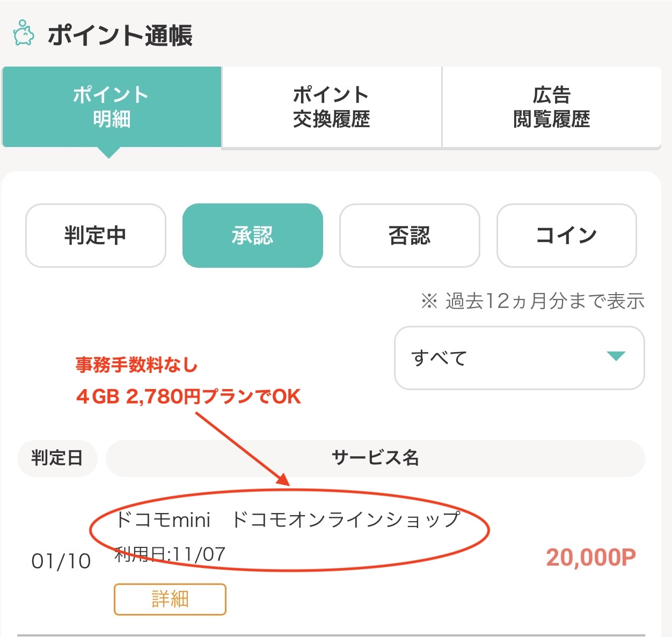The height and width of the screenshot is (637, 672).
Task: Select the 判定中 filter
Action: pos(96,236)
